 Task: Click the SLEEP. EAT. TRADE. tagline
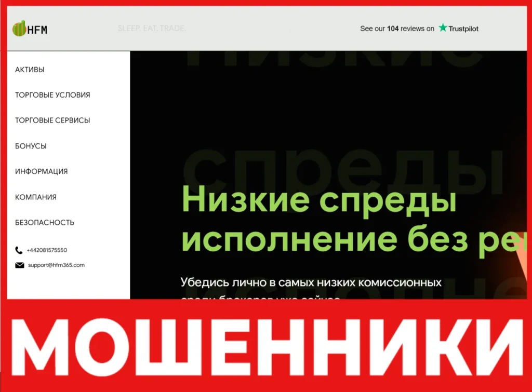click(x=152, y=29)
